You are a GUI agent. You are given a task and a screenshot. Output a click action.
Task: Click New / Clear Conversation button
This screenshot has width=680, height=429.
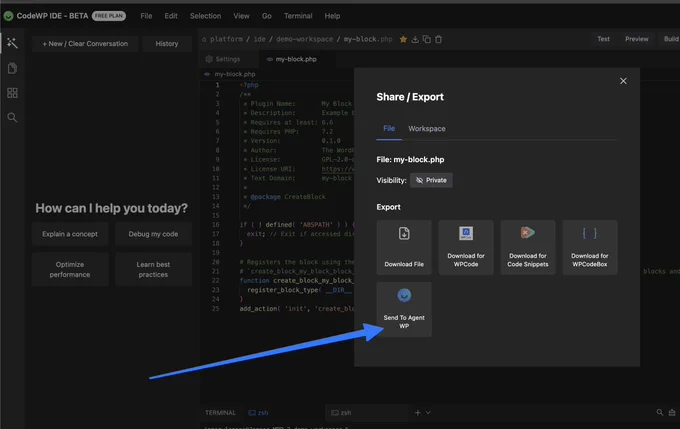tap(85, 44)
